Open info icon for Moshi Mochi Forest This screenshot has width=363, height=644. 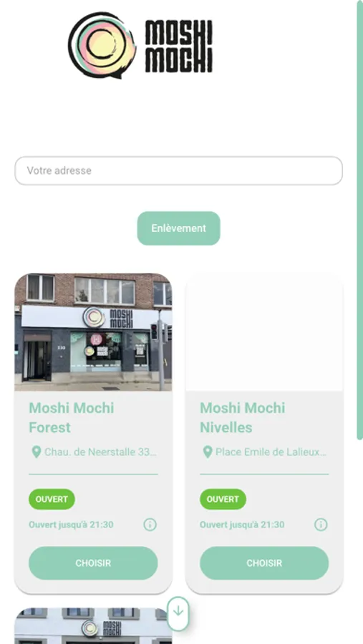(150, 525)
